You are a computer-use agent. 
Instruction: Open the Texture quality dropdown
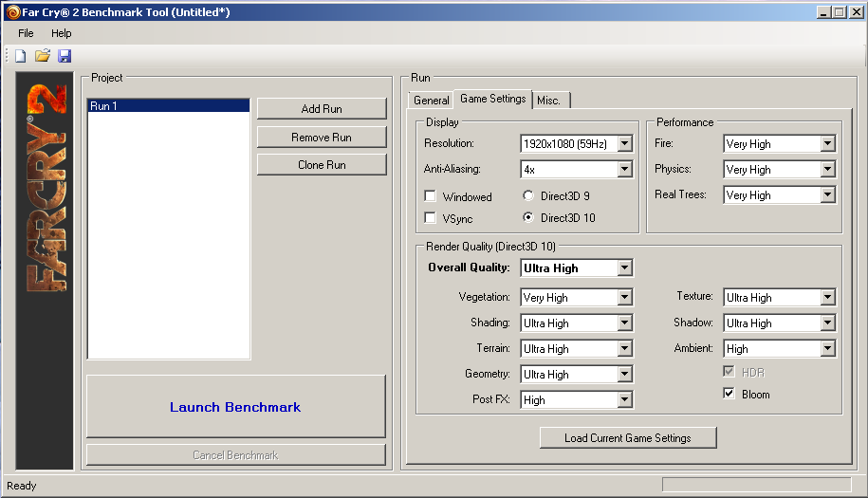point(780,297)
